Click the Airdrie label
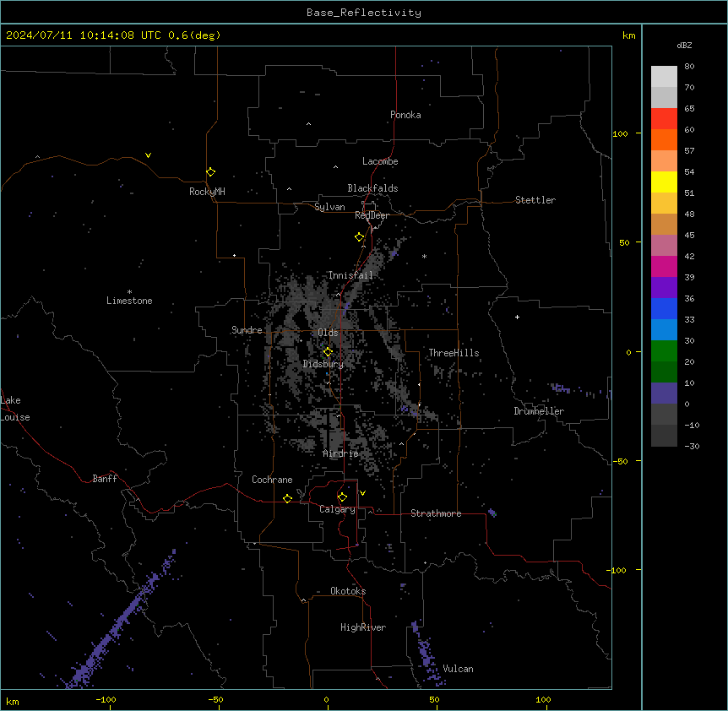728x711 pixels. [341, 453]
